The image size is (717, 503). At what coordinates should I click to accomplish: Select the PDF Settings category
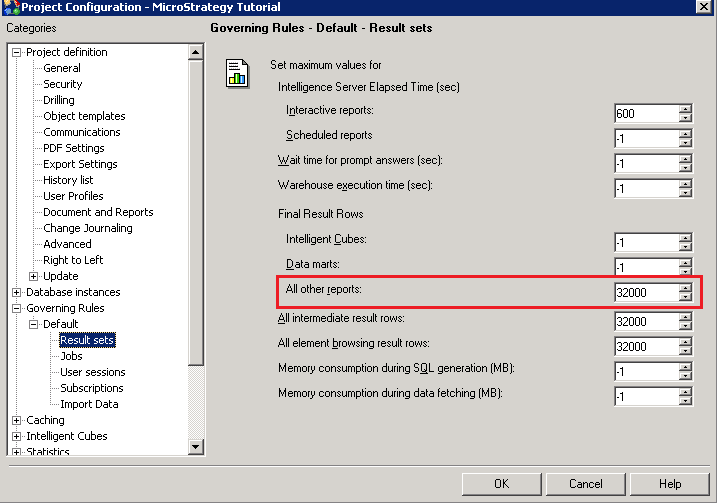pyautogui.click(x=73, y=148)
